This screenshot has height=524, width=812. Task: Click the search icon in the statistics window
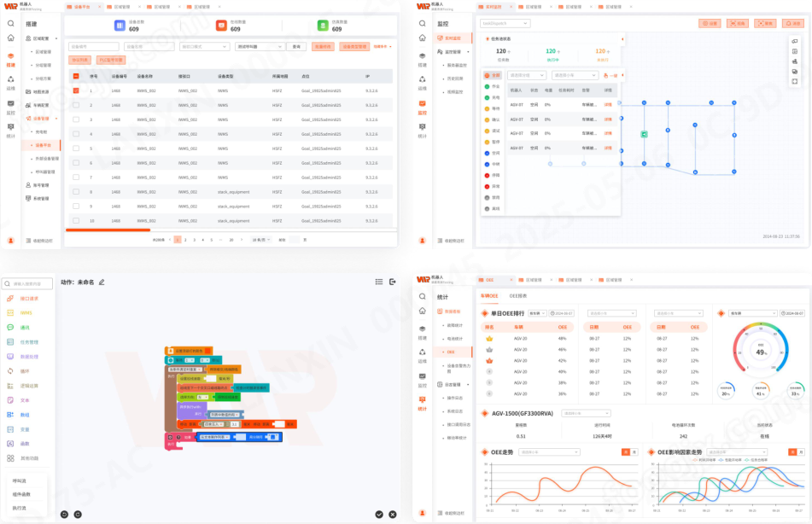tap(422, 297)
